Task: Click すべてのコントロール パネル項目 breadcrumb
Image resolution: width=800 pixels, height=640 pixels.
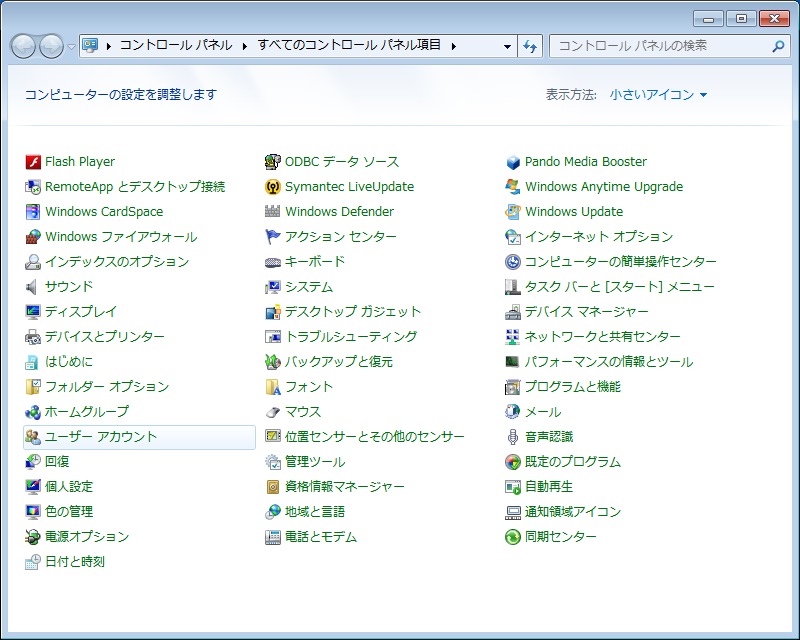Action: pos(349,45)
